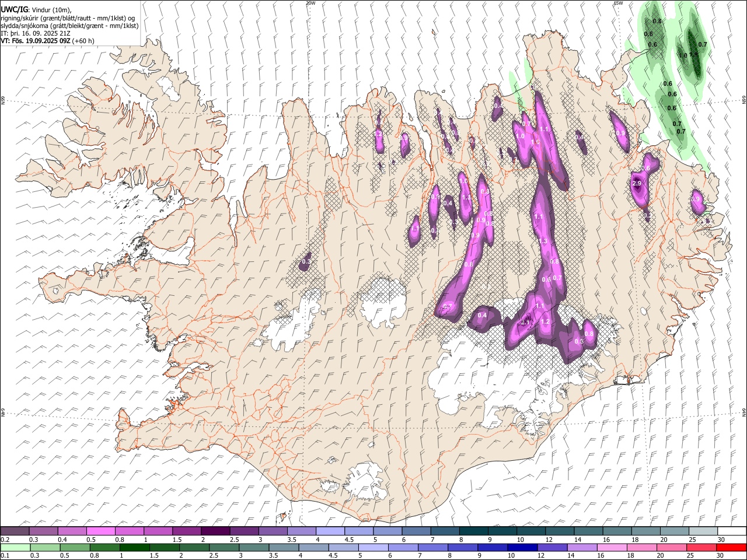747x560 pixels.
Task: Pick the light pink 16 swatch in the bottom legend
Action: coord(612,548)
